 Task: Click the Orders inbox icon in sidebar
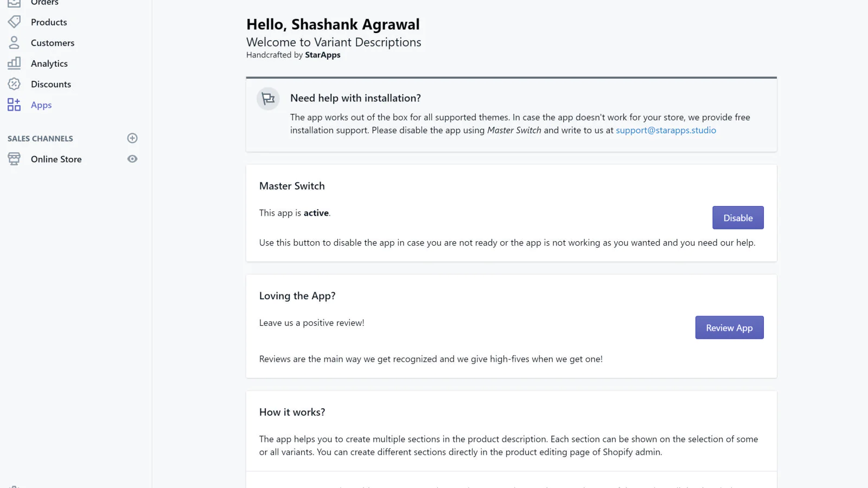coord(14,3)
